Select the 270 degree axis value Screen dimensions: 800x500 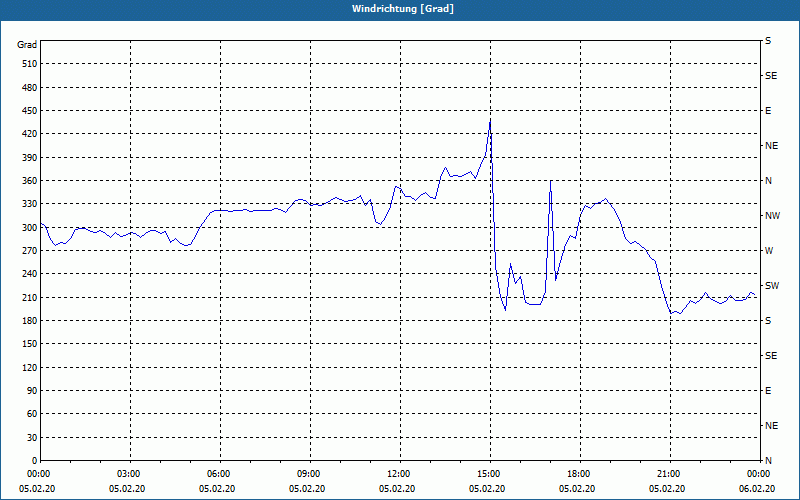[30, 251]
